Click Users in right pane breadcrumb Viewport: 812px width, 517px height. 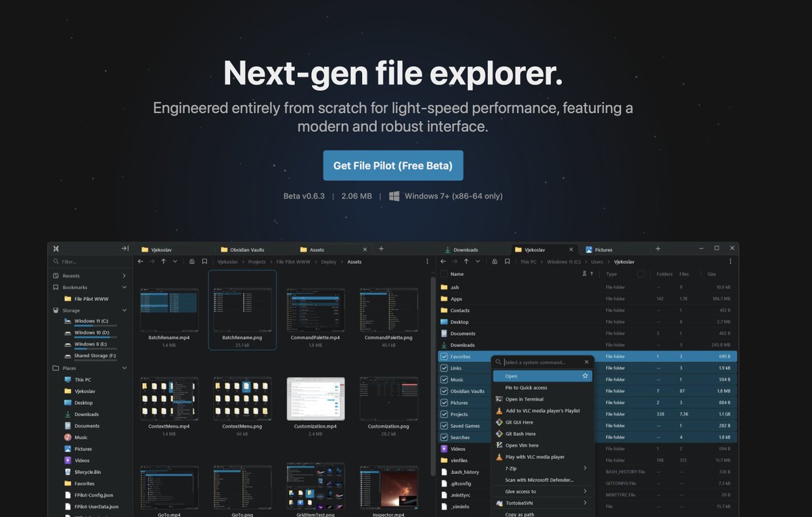597,261
